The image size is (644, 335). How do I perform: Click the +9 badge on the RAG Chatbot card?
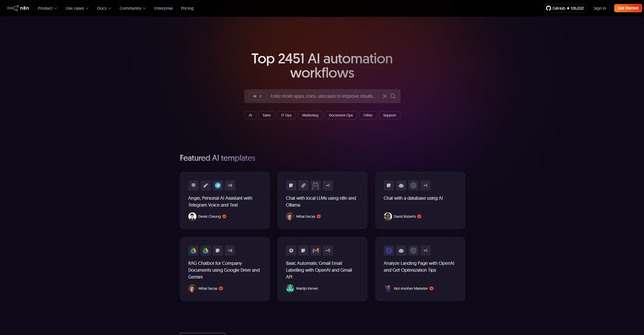click(230, 251)
